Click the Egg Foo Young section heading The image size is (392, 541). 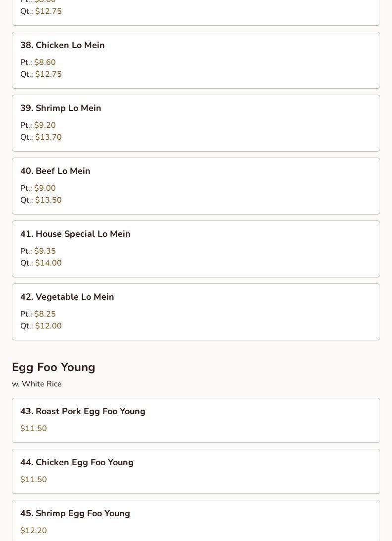click(x=53, y=367)
